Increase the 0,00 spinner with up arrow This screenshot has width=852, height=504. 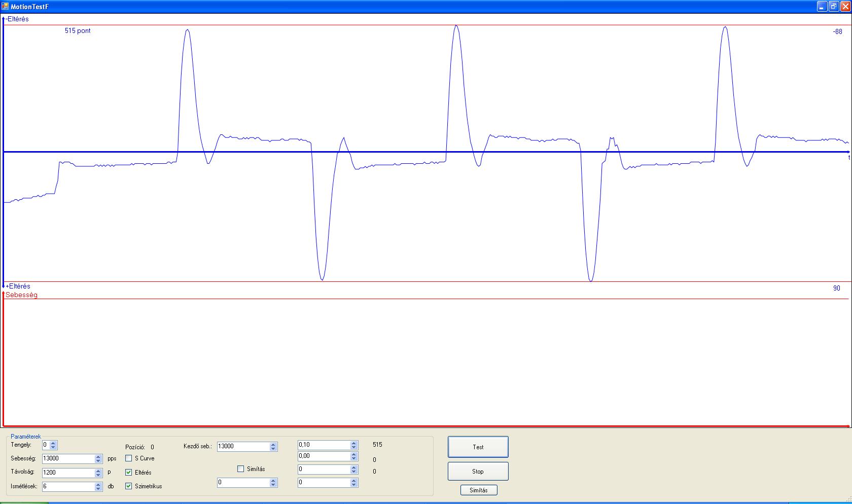coord(354,454)
